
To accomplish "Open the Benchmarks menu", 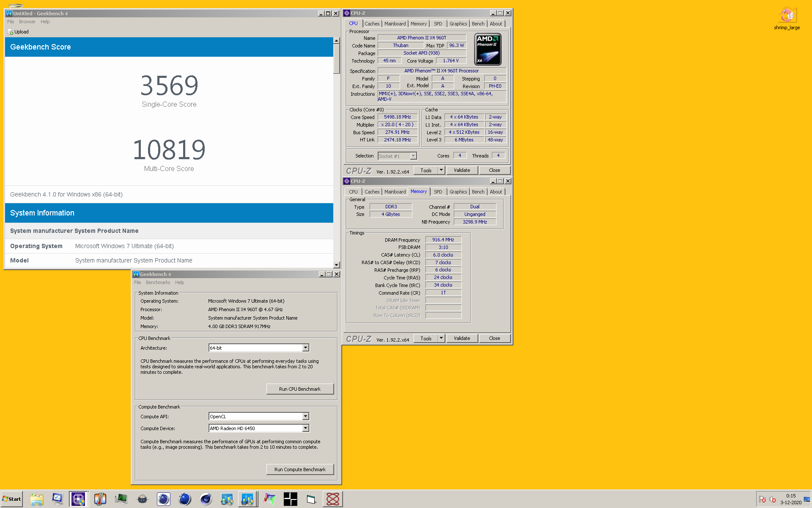I will point(158,282).
